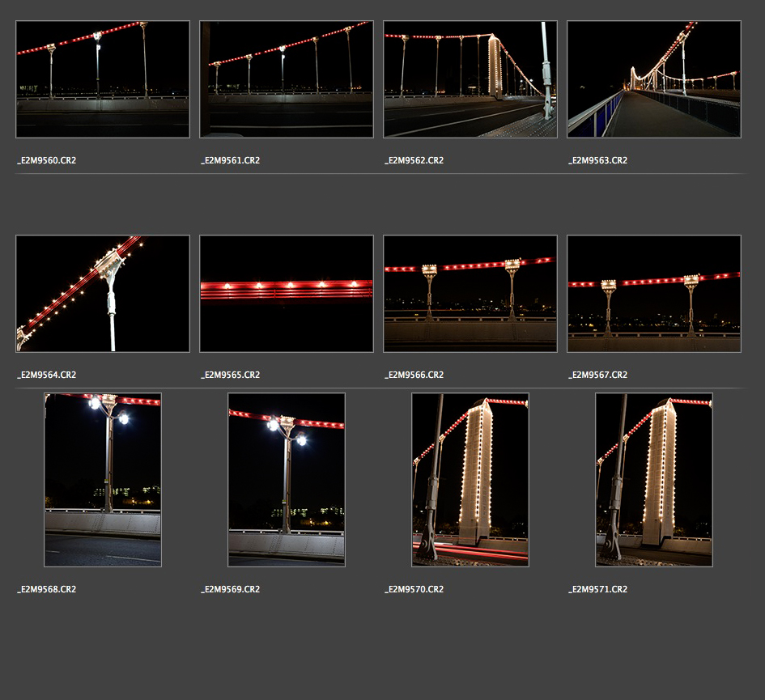Select the _E2M9570.CR2 lit tower thumbnail
This screenshot has width=765, height=700.
click(x=470, y=480)
